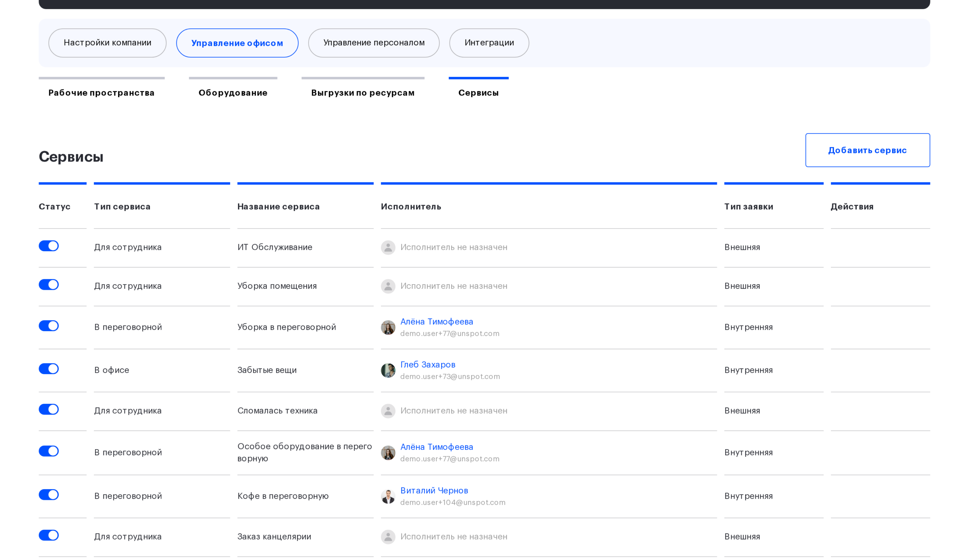969x560 pixels.
Task: Select Особое оборудование в переговорную name
Action: point(305,453)
